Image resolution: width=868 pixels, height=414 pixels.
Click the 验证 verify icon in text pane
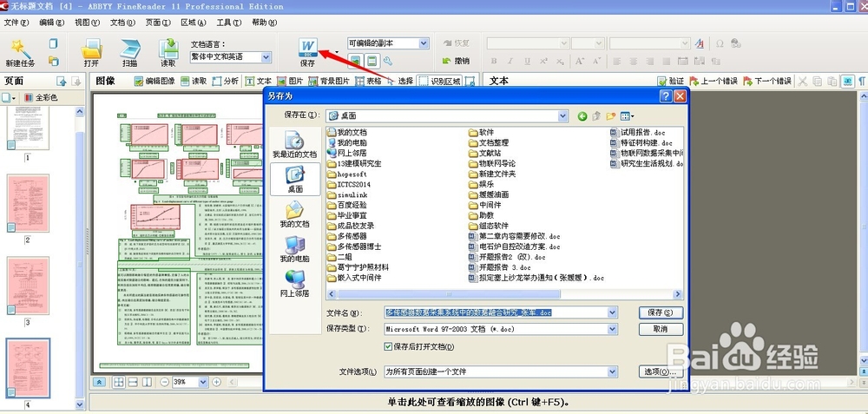(662, 81)
